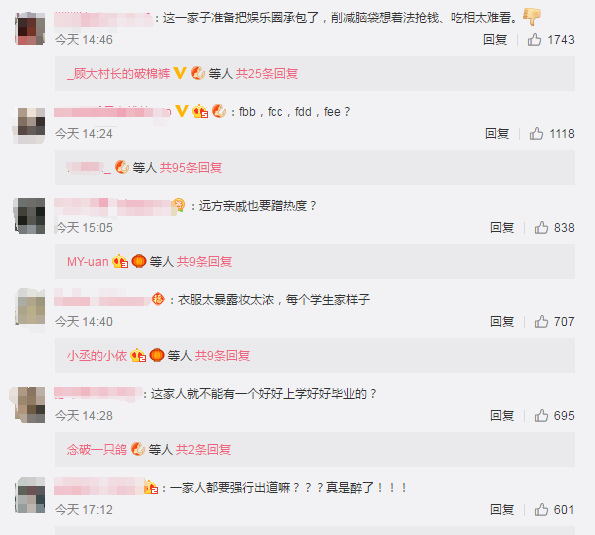Click the lantern badge next to MY-uan

pos(139,261)
